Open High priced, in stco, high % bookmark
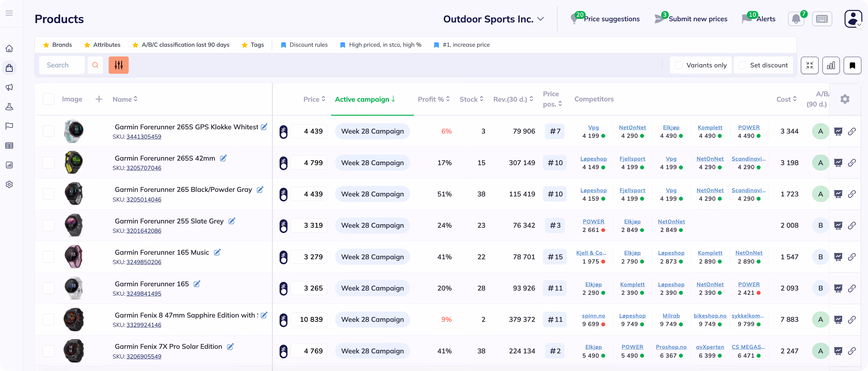The image size is (868, 371). click(381, 45)
